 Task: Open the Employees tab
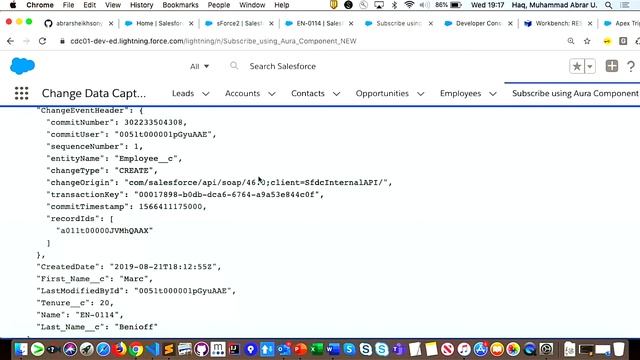pos(460,93)
